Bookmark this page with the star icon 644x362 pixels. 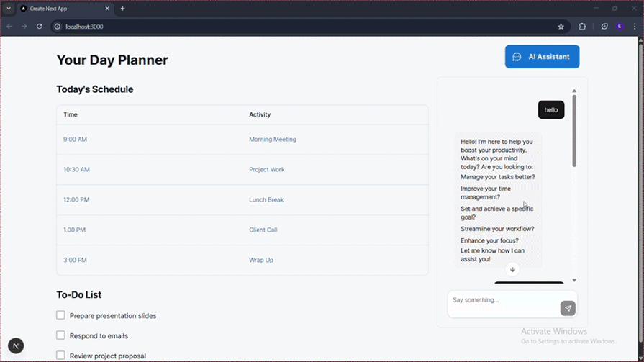(561, 27)
